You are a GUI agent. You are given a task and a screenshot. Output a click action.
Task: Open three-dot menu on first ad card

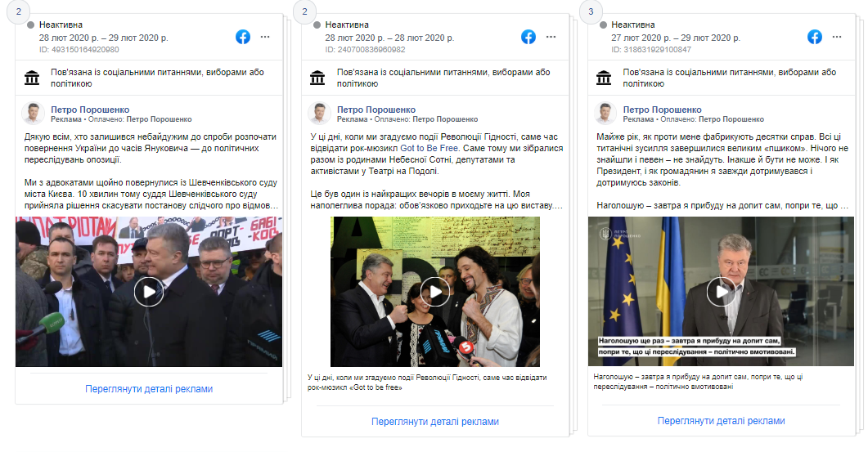[265, 37]
